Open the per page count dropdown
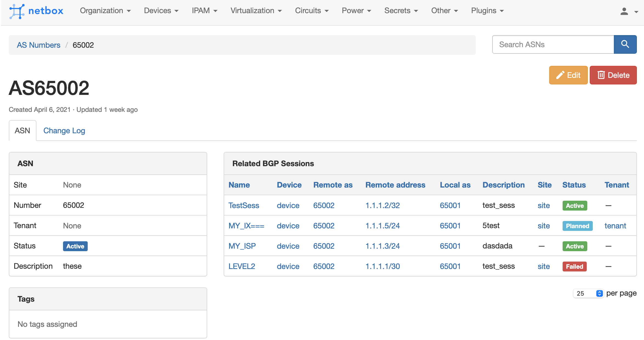Screen dimensions: 644x340 point(588,293)
